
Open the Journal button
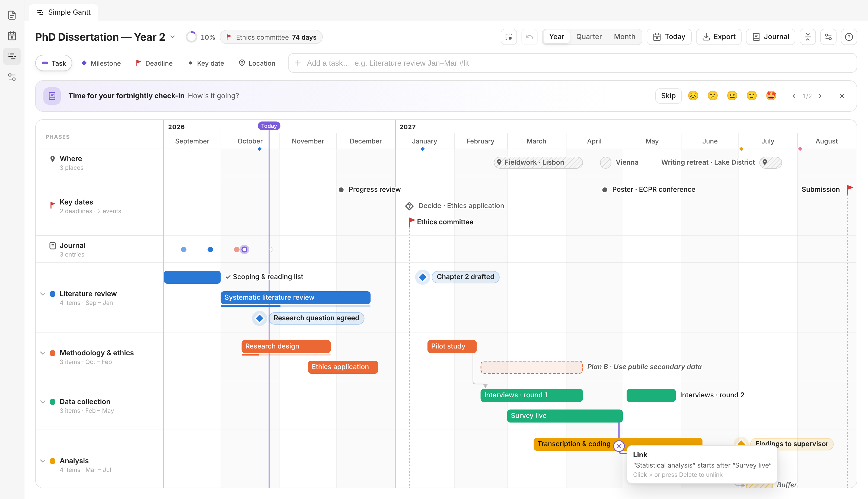click(770, 37)
